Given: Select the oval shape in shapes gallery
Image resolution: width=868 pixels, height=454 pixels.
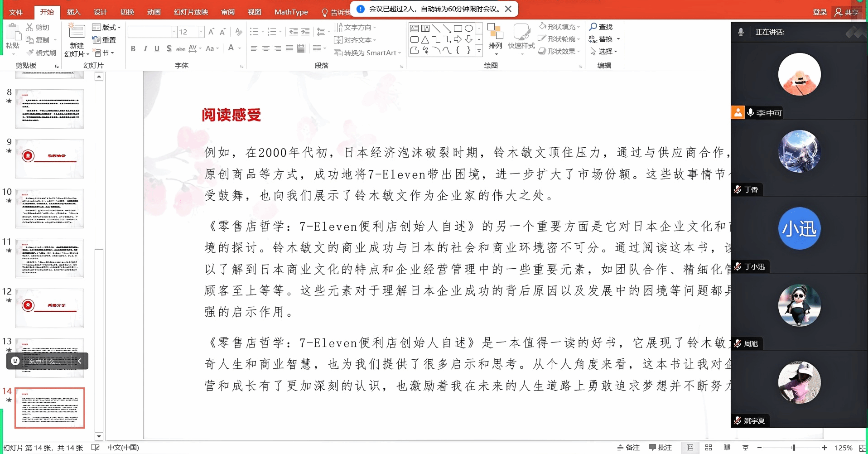Looking at the screenshot, I should [469, 28].
